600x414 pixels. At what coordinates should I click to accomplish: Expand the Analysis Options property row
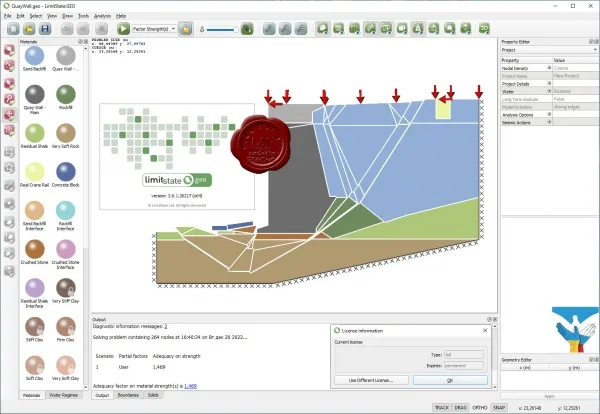[549, 114]
